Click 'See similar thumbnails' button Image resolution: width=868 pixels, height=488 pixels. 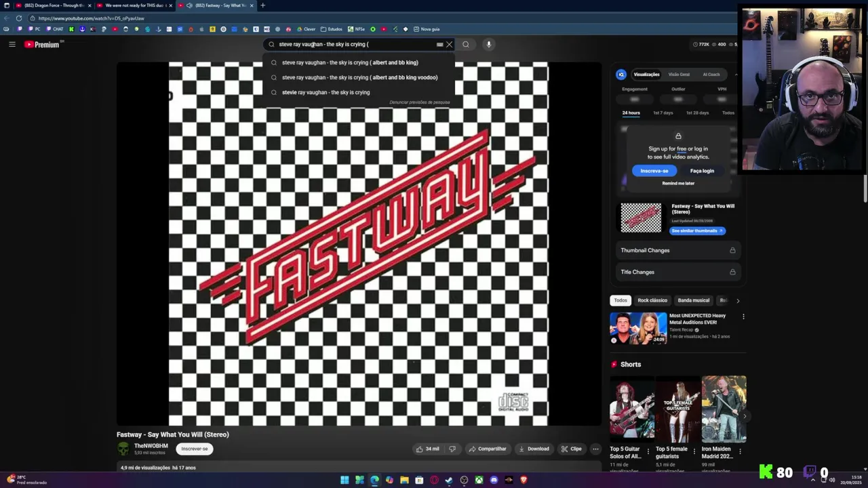click(697, 230)
